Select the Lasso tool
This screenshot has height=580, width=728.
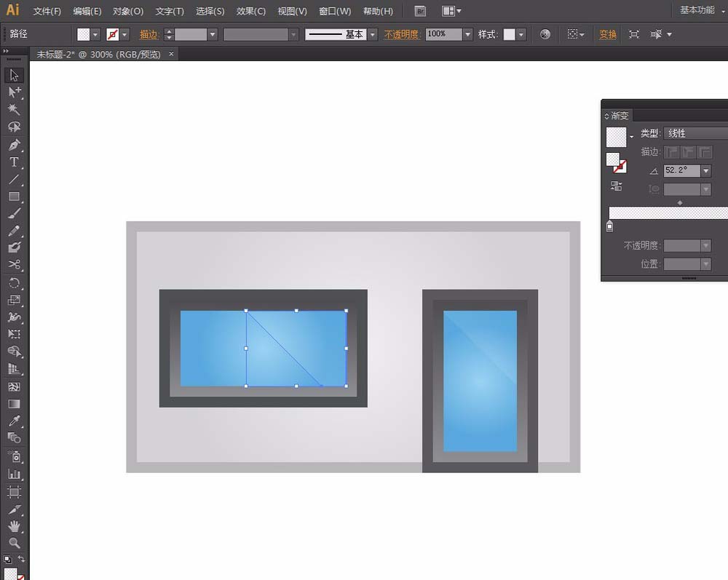[x=14, y=127]
